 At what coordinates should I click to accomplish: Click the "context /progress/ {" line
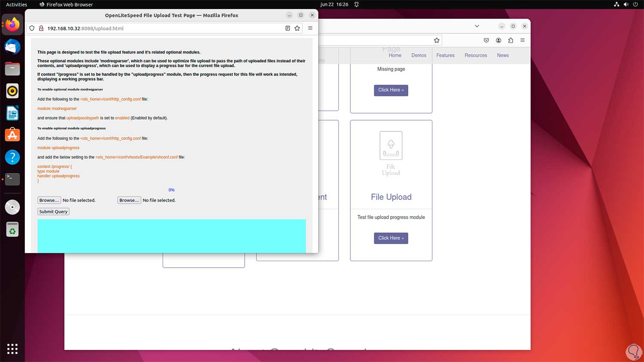coord(55,166)
